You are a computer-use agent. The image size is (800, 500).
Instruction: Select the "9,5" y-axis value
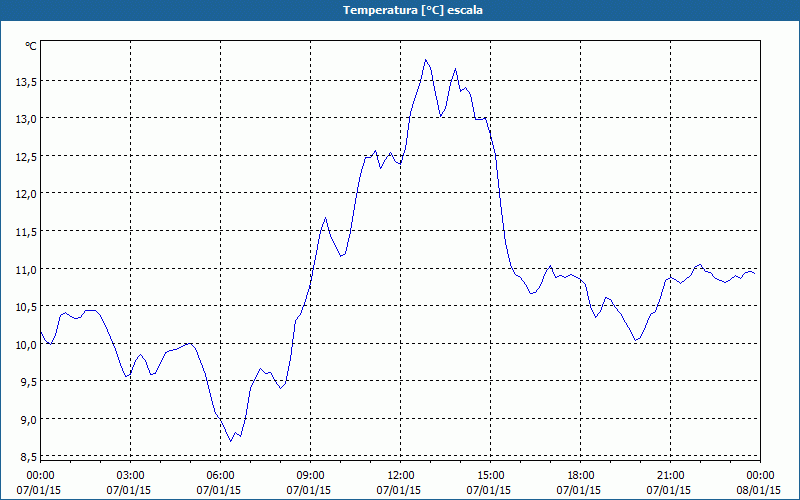[x=29, y=383]
